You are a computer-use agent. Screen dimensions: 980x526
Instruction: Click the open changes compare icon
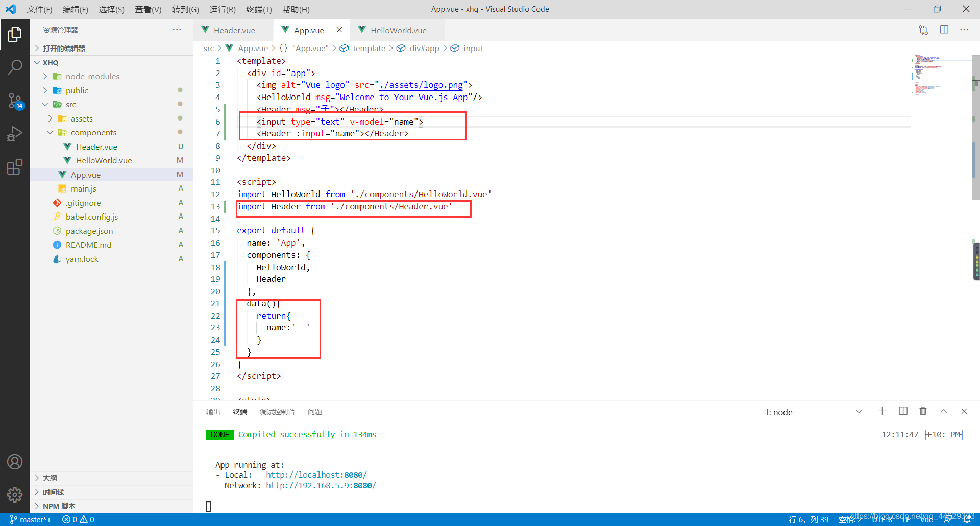click(923, 30)
